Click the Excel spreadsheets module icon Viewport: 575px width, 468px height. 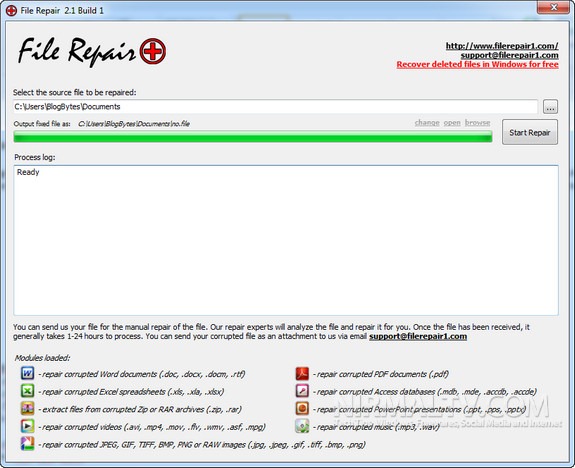click(x=28, y=391)
